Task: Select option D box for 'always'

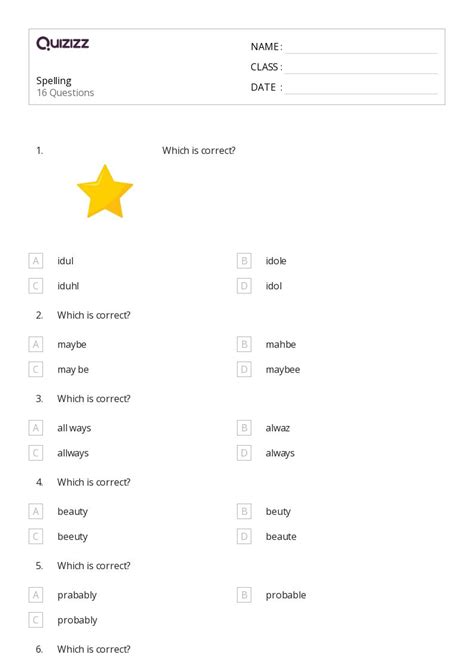Action: click(x=244, y=453)
